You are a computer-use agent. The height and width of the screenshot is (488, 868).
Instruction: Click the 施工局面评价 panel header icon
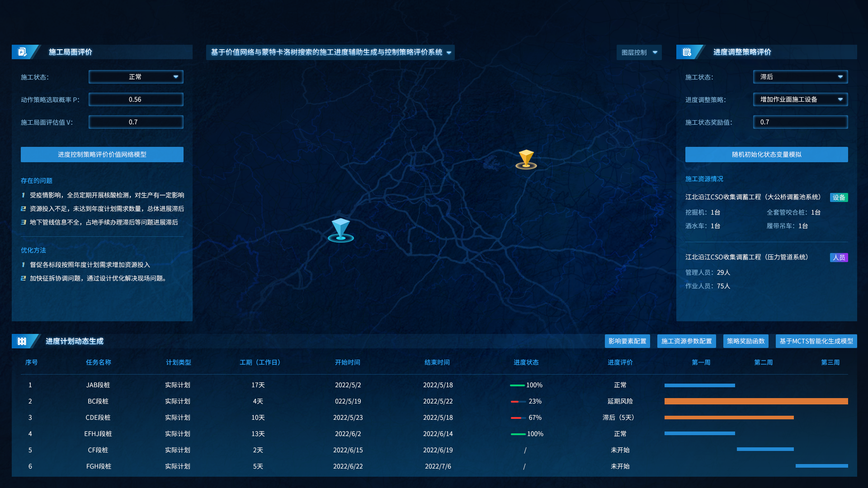[x=22, y=52]
